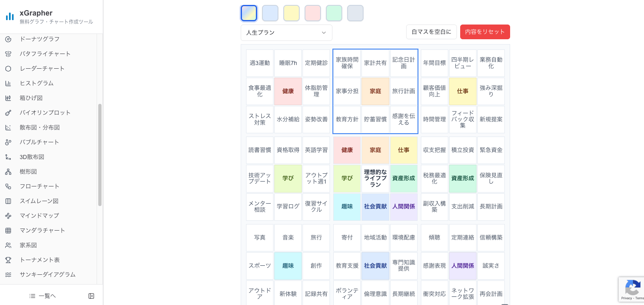Click the Sankey diagram icon
This screenshot has height=305, width=644.
click(8, 275)
